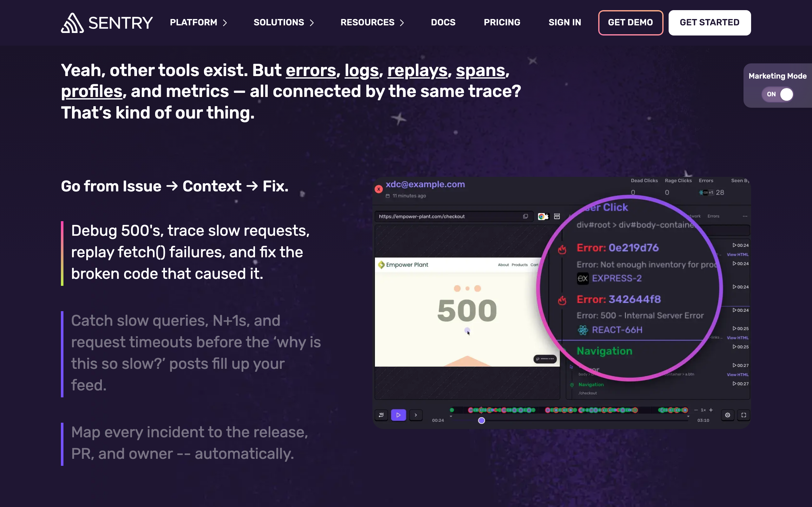Click the window dimensions ruler icon

[x=557, y=217]
